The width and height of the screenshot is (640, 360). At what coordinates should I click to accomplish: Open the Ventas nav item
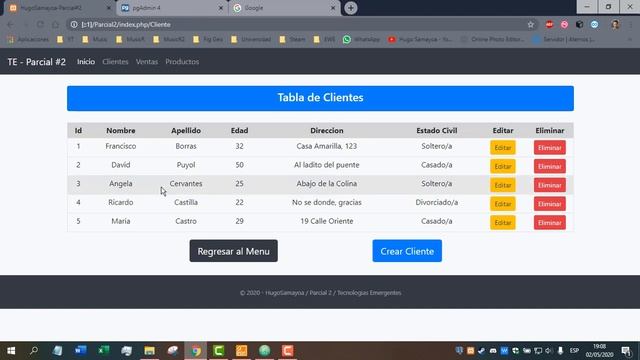(x=147, y=62)
